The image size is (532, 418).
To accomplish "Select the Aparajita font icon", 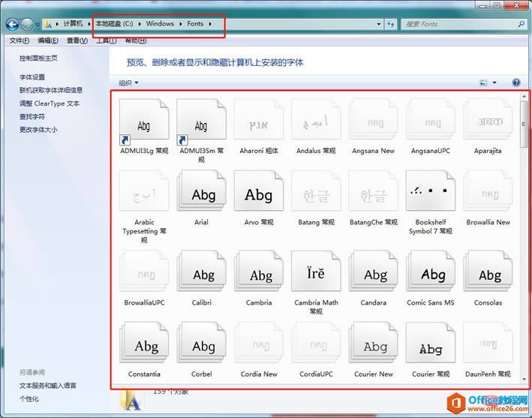I will 488,119.
